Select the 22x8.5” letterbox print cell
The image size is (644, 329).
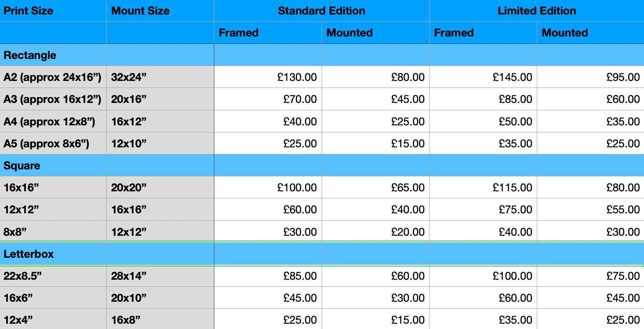53,276
